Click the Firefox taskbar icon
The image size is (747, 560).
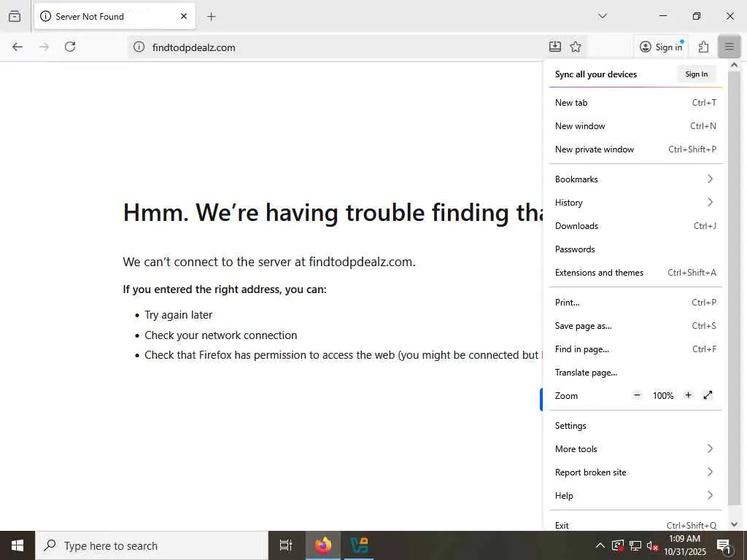323,545
